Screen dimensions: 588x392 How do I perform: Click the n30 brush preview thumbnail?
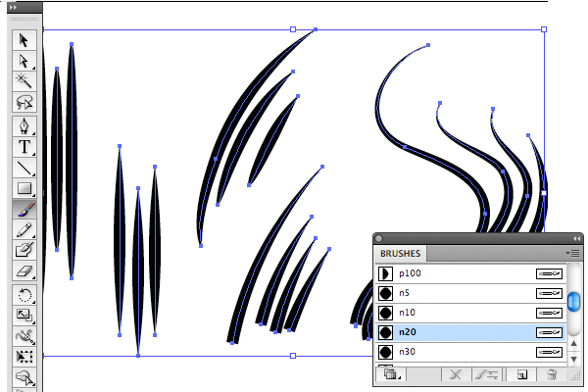pyautogui.click(x=385, y=352)
